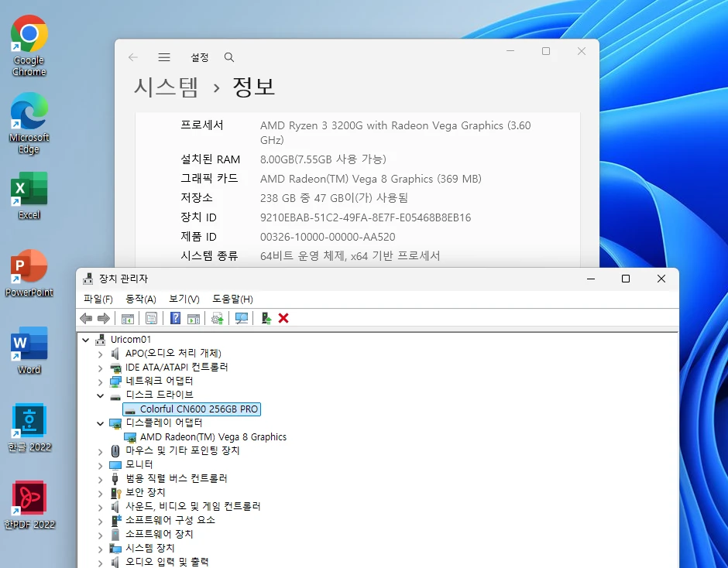728x568 pixels.
Task: Open the 한글 2022 desktop shortcut
Action: point(29,427)
